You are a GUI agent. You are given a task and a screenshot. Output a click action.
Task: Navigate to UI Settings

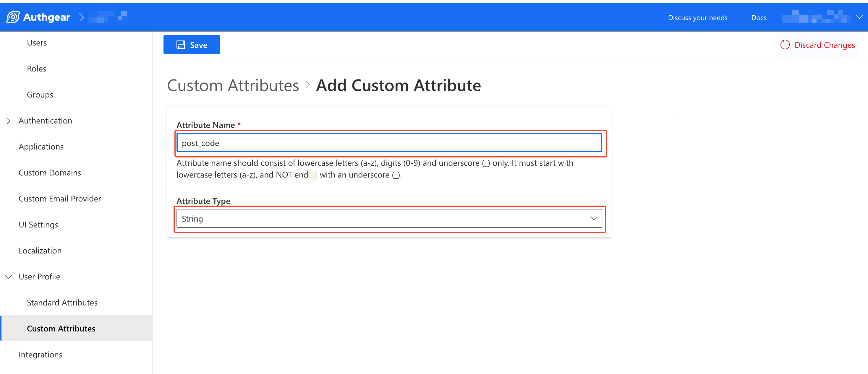(38, 225)
